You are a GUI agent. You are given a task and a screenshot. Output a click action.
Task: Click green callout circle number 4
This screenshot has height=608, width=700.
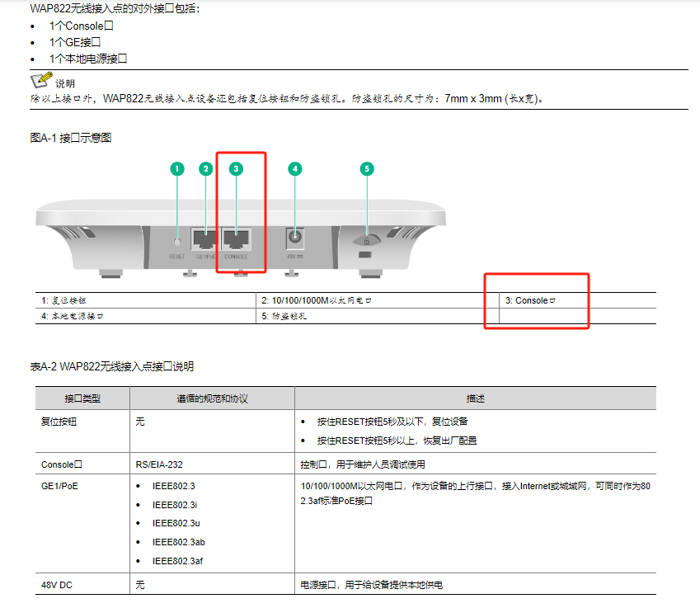(x=294, y=169)
